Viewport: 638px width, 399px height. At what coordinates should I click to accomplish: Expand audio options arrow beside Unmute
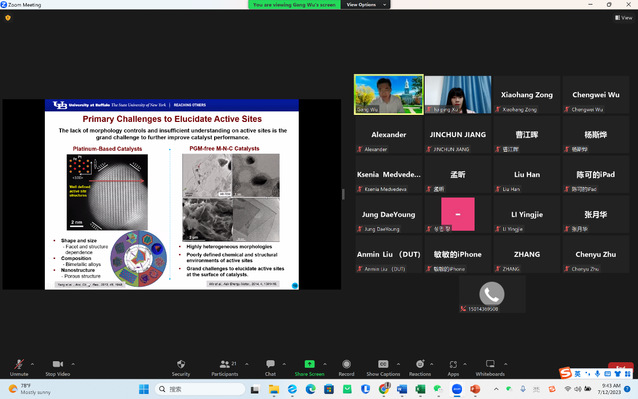click(x=33, y=364)
